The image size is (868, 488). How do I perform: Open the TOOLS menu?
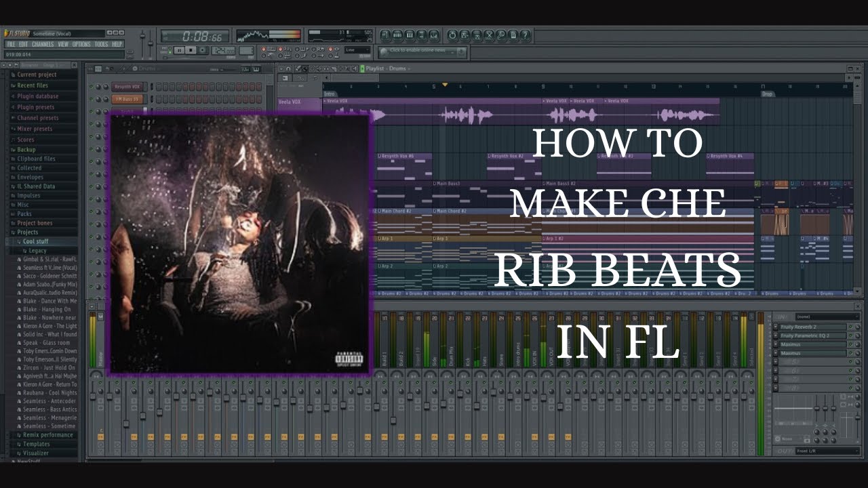point(101,44)
